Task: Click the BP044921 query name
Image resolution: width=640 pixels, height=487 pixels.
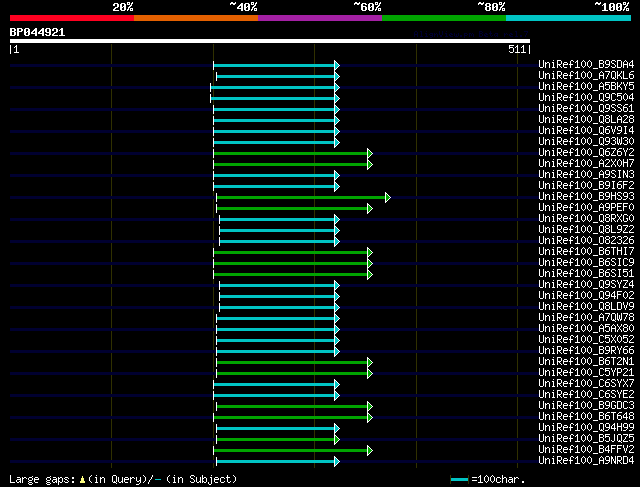Action: [37, 32]
